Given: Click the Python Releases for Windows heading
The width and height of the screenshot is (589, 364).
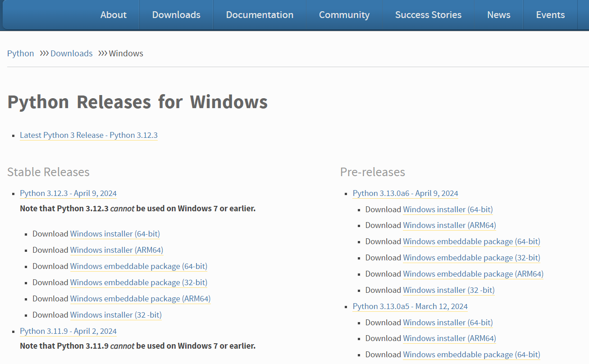Looking at the screenshot, I should [137, 102].
